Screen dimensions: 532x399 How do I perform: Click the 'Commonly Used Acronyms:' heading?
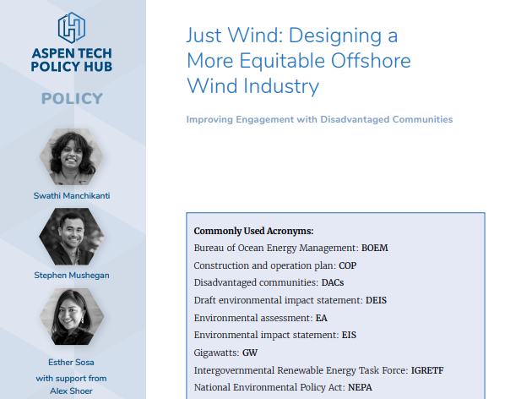click(254, 231)
